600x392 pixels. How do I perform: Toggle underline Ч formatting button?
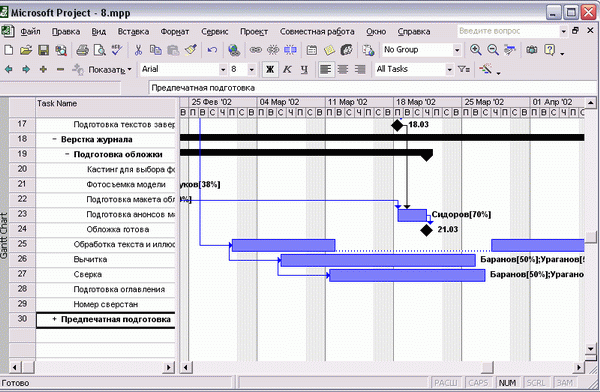pos(304,69)
